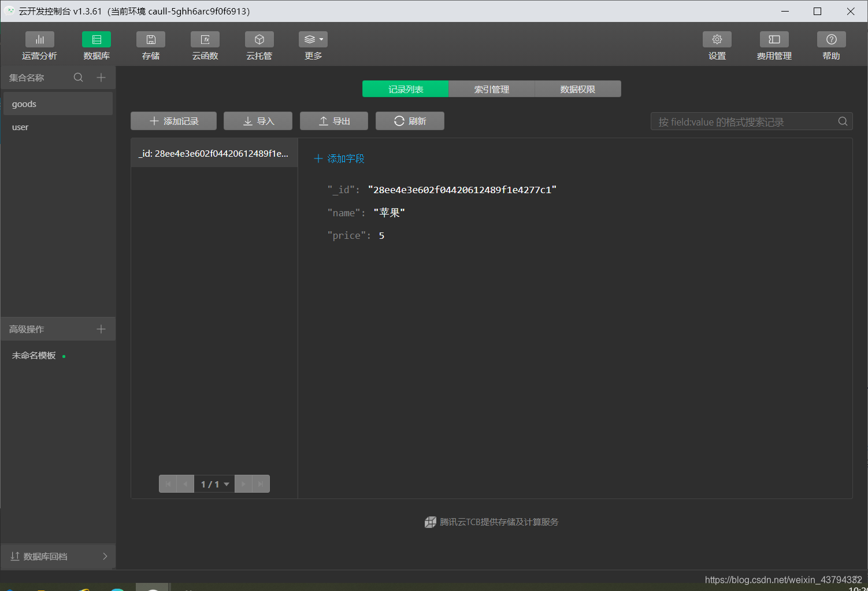Click the price value 5
Screen dimensions: 868x591
[x=381, y=235]
